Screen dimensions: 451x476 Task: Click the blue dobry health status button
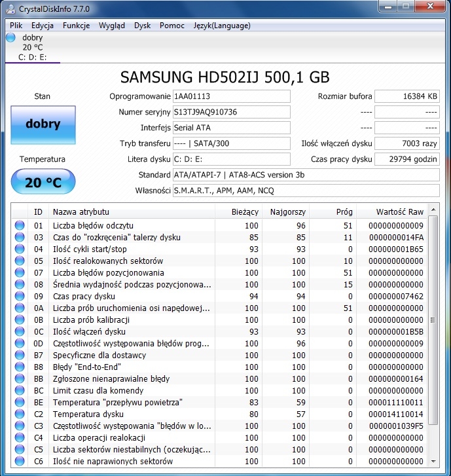(43, 125)
